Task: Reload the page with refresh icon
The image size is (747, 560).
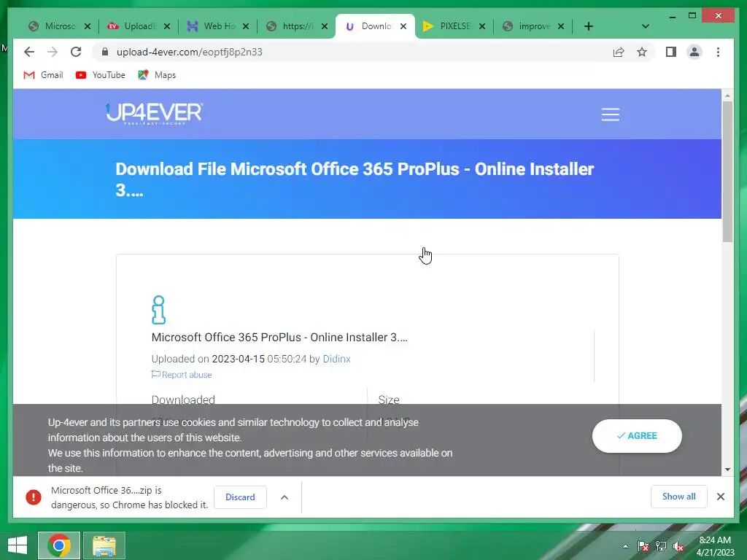Action: click(76, 52)
